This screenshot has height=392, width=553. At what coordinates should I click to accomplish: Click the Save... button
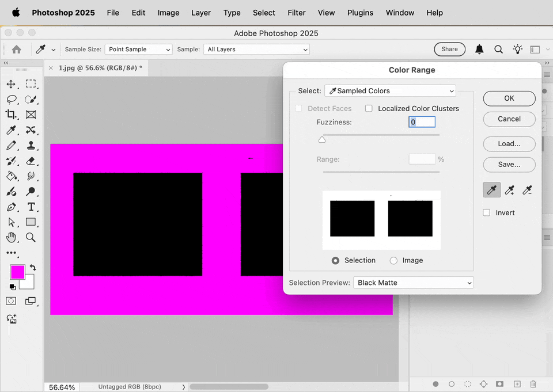509,165
